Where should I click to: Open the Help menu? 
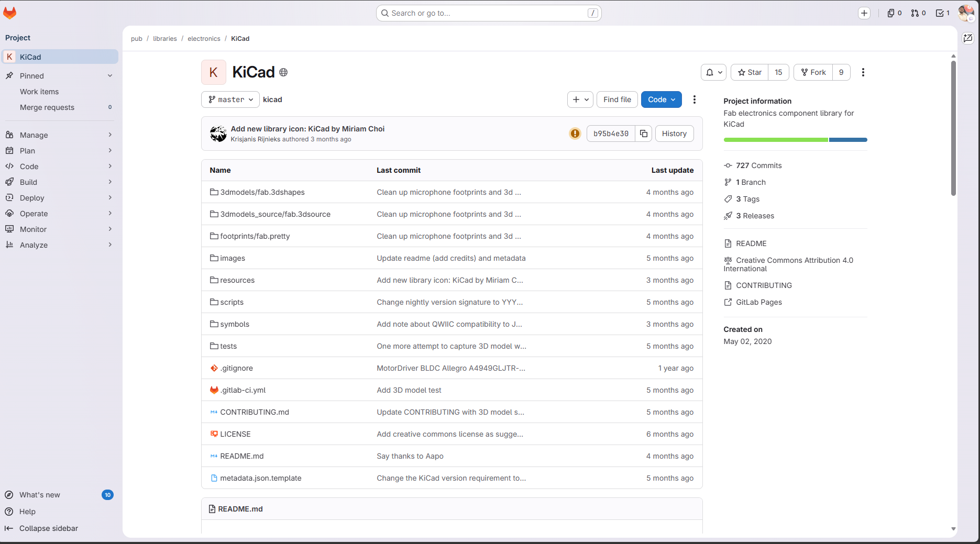tap(21, 512)
